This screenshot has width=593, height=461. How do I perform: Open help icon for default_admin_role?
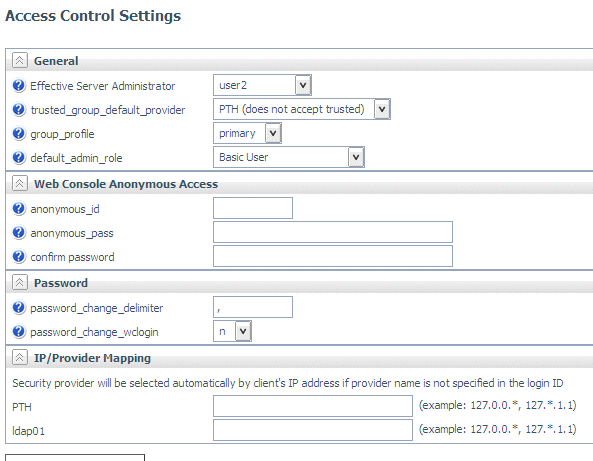[x=19, y=157]
